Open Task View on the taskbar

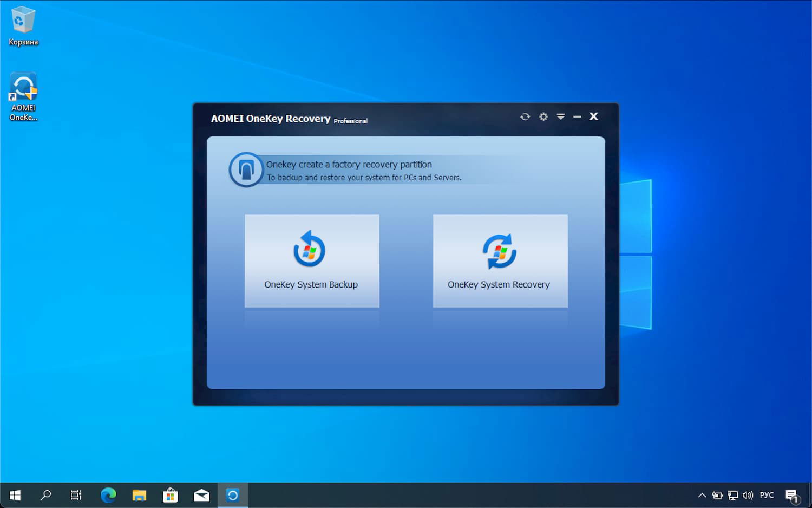click(76, 494)
